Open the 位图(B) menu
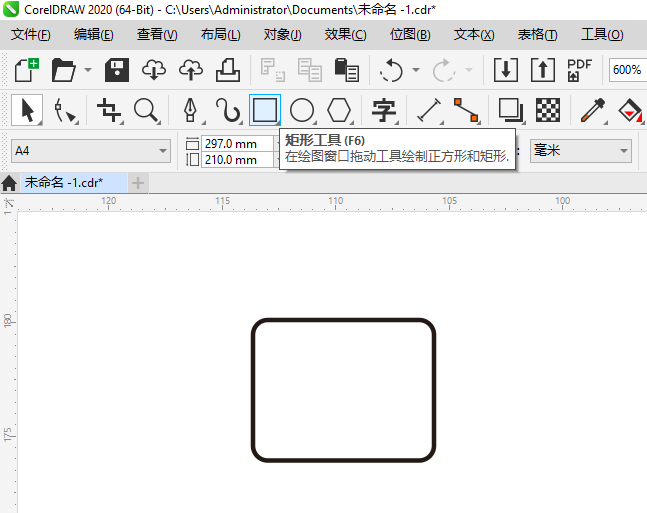Viewport: 647px width, 513px height. click(410, 35)
